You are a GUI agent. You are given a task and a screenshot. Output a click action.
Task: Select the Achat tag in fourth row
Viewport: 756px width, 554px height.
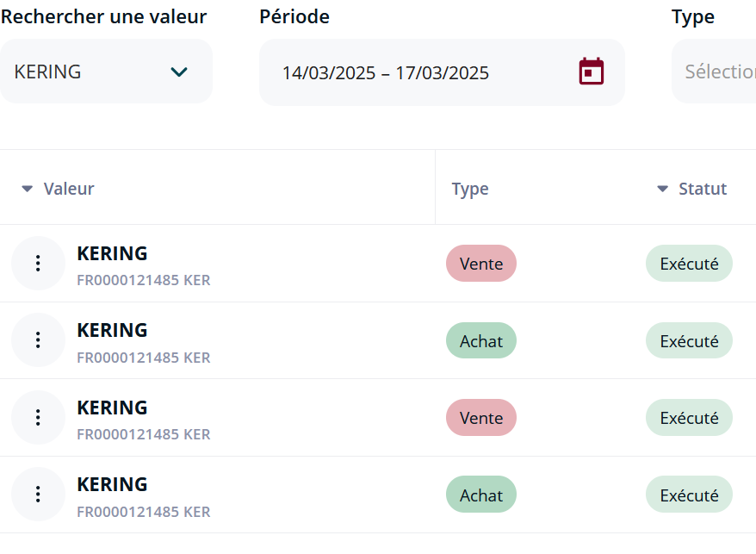pyautogui.click(x=481, y=495)
